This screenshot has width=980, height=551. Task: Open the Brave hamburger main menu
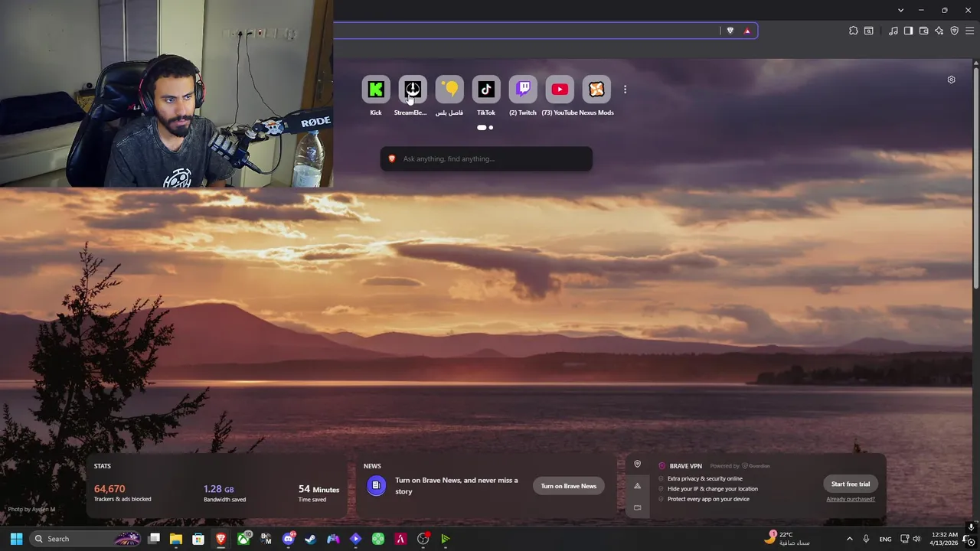[969, 31]
